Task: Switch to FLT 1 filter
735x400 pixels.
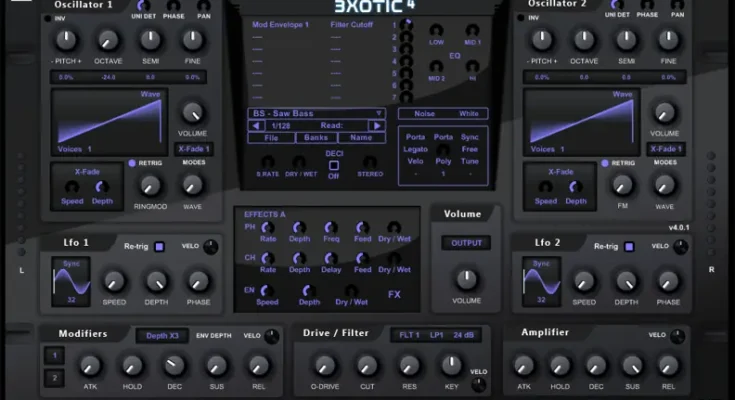Action: click(x=409, y=335)
